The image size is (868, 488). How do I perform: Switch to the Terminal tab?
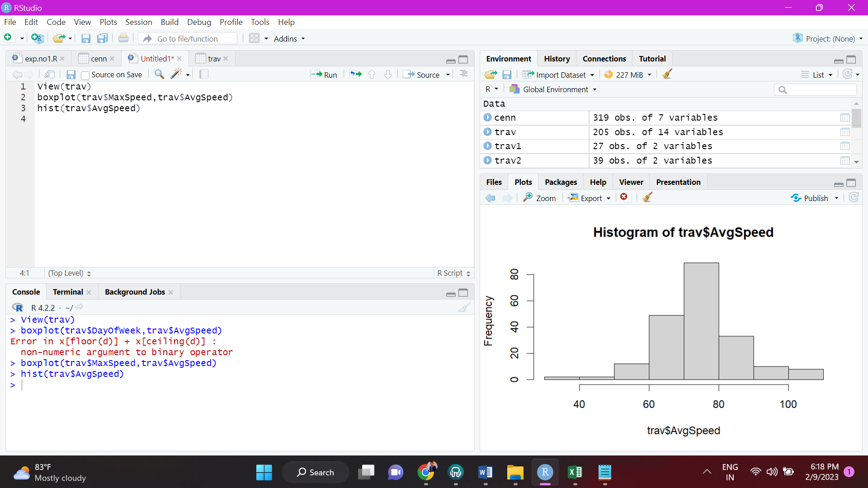tap(67, 291)
